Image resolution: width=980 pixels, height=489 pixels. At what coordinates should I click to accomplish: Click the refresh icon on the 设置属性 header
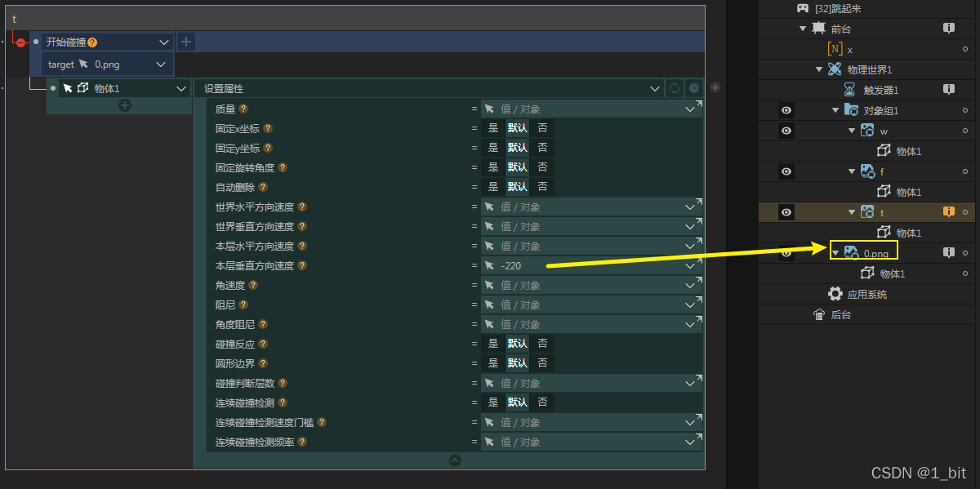click(674, 88)
